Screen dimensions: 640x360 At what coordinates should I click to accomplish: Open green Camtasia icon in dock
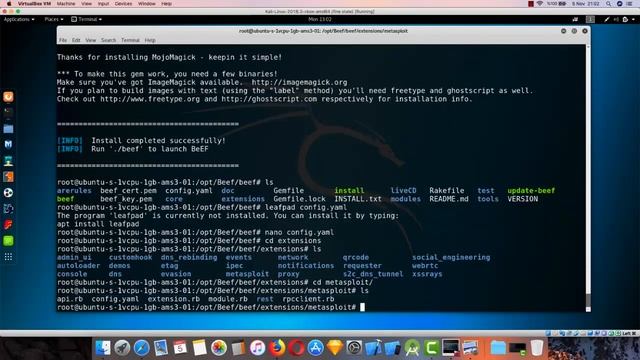tap(431, 348)
